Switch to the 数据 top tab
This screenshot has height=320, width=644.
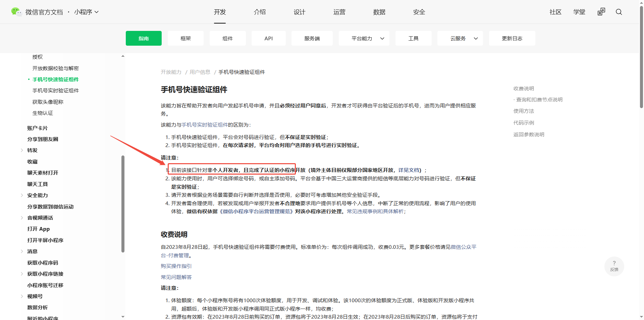[x=379, y=12]
